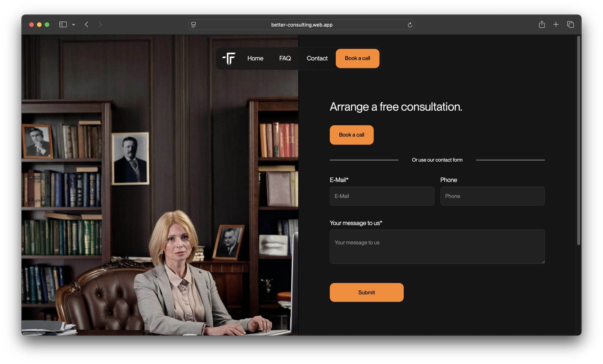Screen dimensions: 603x364
Task: Click the better-consulting.web.app address bar
Action: click(301, 25)
